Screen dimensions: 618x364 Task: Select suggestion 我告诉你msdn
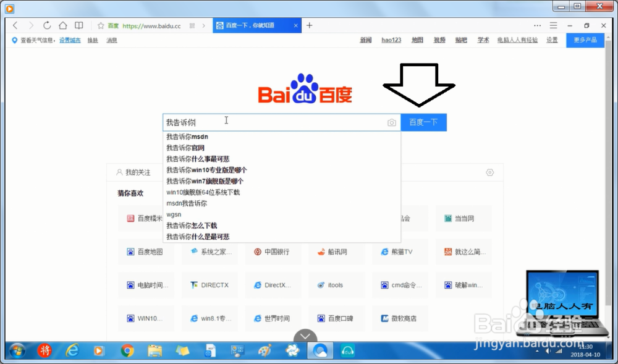click(x=282, y=137)
